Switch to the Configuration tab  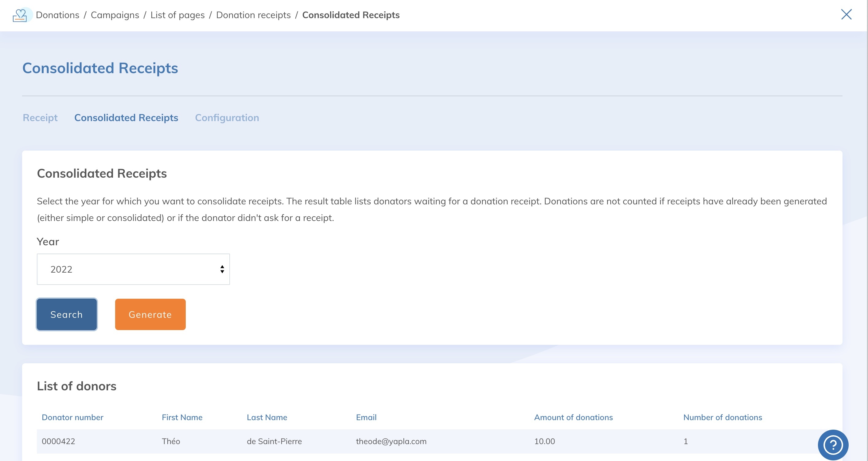click(227, 118)
